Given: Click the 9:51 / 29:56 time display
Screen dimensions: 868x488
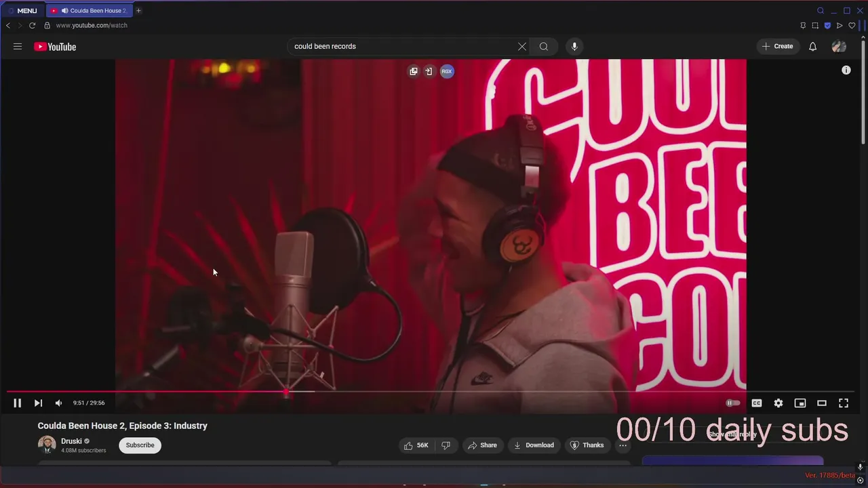Looking at the screenshot, I should (89, 403).
